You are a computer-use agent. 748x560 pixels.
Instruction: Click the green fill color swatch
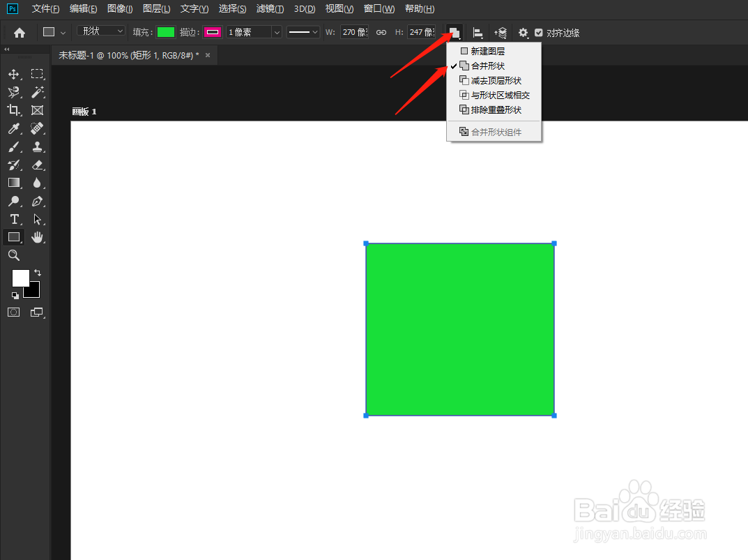[x=166, y=33]
